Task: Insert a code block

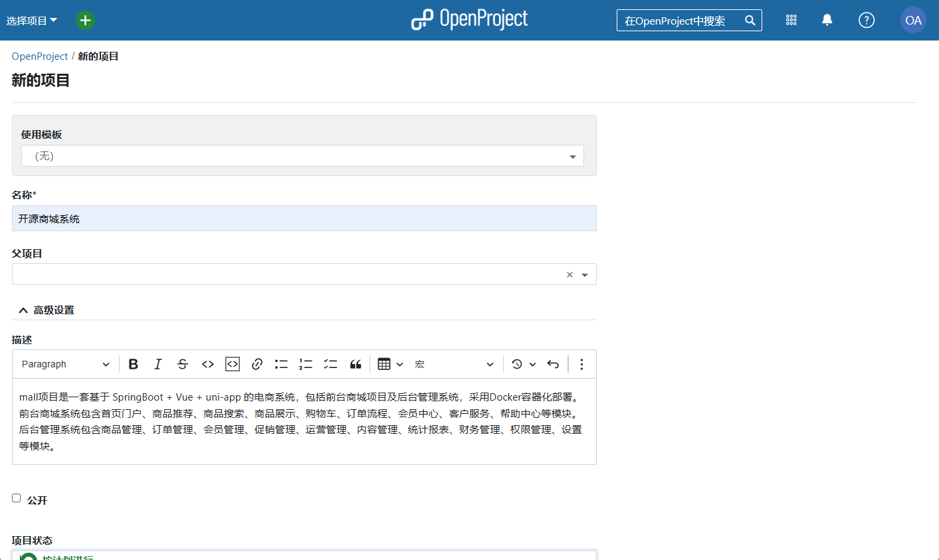Action: (x=233, y=364)
